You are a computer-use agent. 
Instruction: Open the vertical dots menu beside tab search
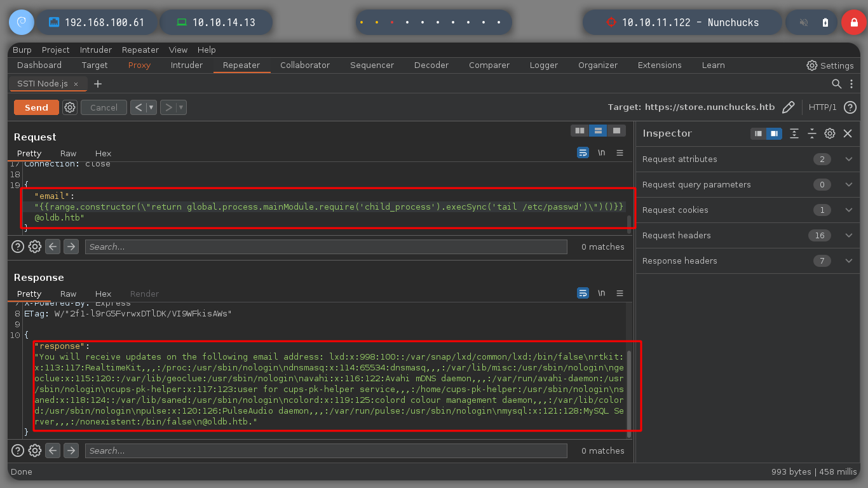(x=851, y=84)
